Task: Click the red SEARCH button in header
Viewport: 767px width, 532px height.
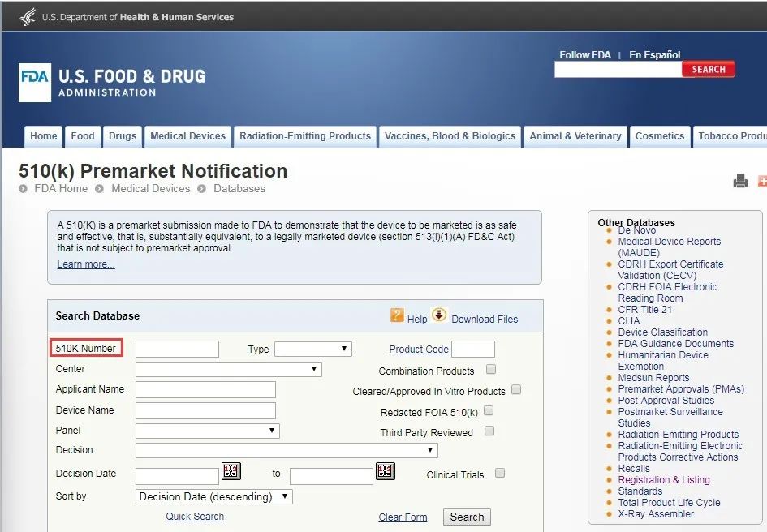Action: coord(708,70)
